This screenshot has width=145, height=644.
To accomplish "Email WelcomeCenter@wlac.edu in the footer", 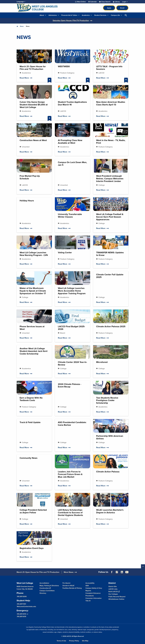I will point(26,607).
